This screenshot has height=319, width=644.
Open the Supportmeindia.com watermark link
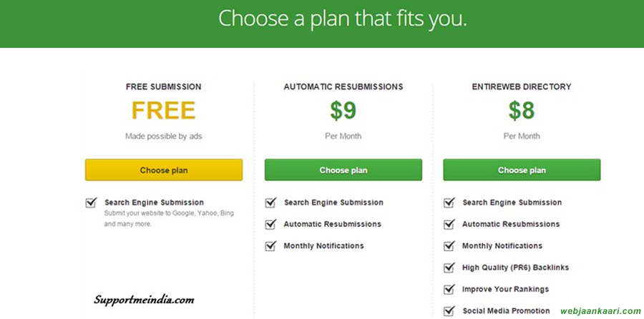[x=144, y=300]
